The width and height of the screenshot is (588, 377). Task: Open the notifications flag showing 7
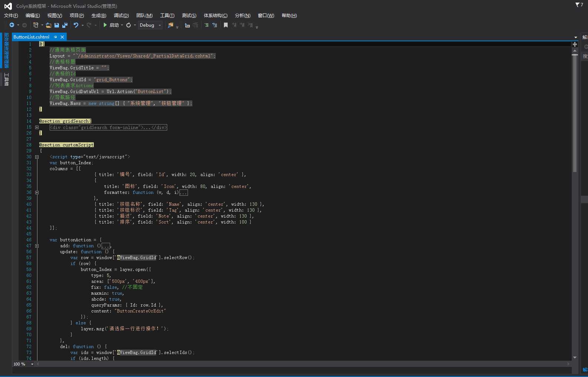(579, 5)
